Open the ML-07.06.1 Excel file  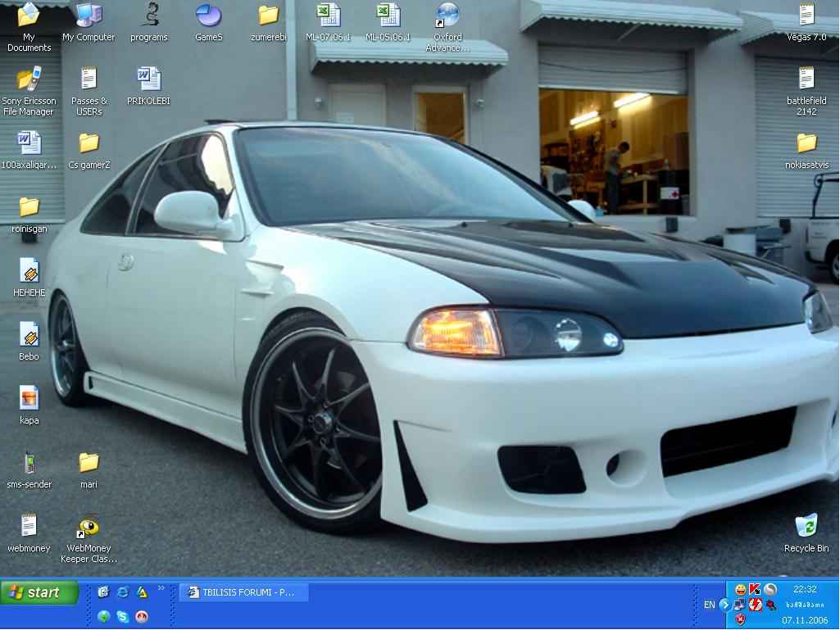pyautogui.click(x=328, y=16)
